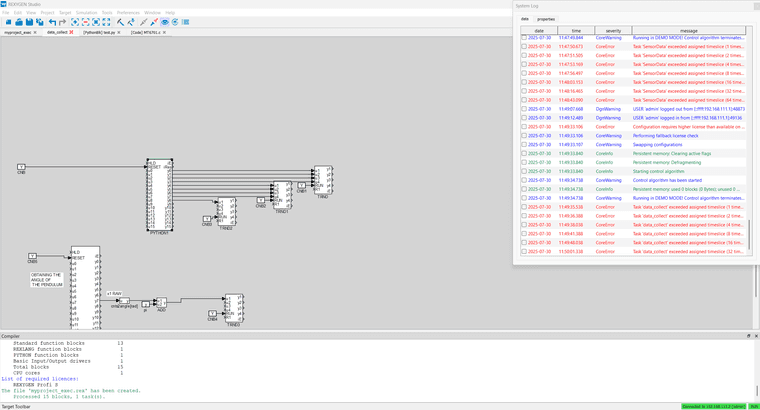Check the 11:48:43.090 log row checkbox

point(524,100)
